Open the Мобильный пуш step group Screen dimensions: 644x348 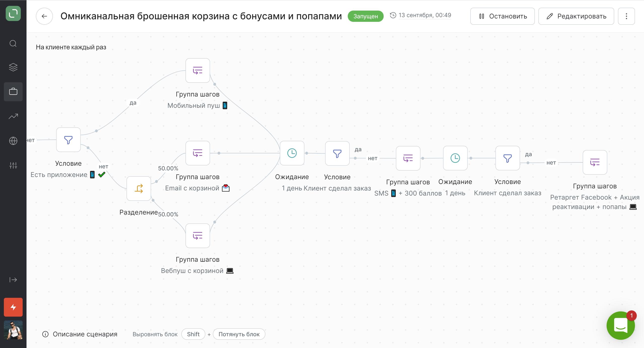(197, 71)
